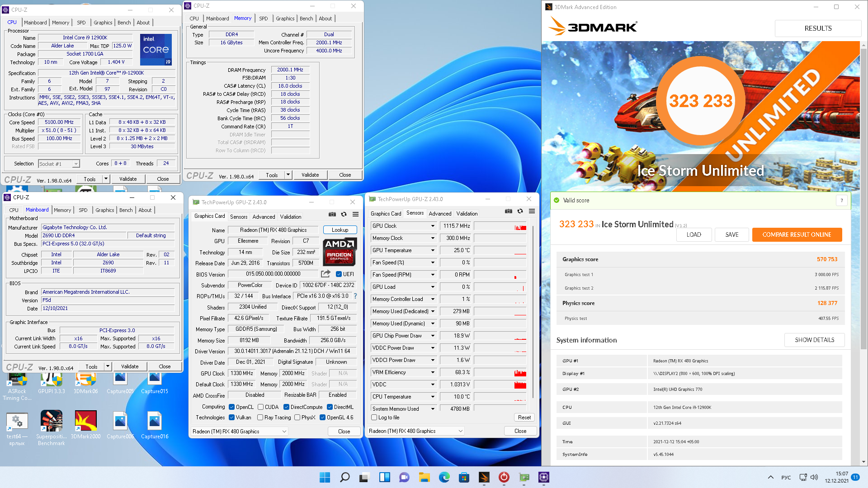The width and height of the screenshot is (868, 488).
Task: Click GPU-Z Graphics Card refresh icon
Action: pos(344,214)
